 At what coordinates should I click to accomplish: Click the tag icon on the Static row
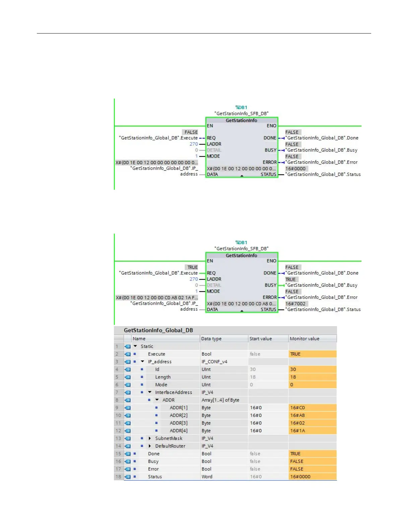point(128,346)
